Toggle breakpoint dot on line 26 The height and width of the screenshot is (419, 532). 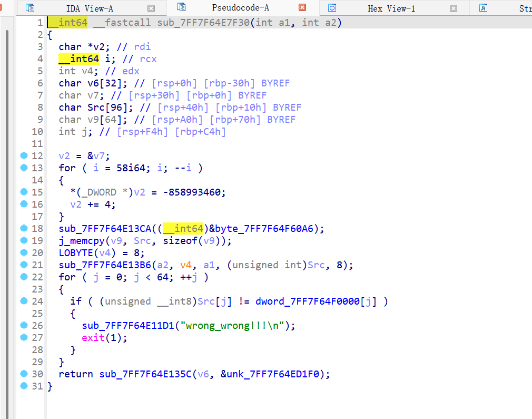[24, 325]
